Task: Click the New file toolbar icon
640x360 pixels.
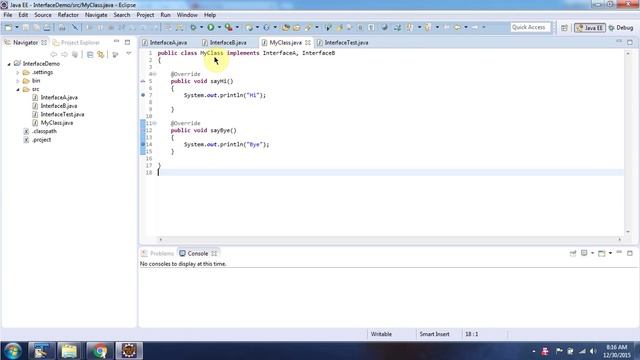Action: 8,27
